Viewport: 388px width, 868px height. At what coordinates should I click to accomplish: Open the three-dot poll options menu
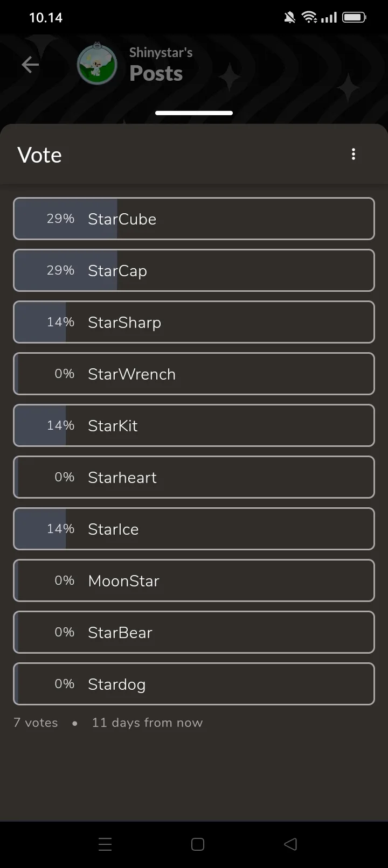point(354,155)
